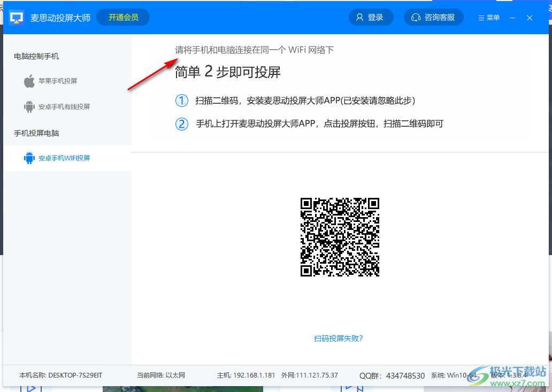Open the 扫码投屏失败? help link

click(338, 339)
